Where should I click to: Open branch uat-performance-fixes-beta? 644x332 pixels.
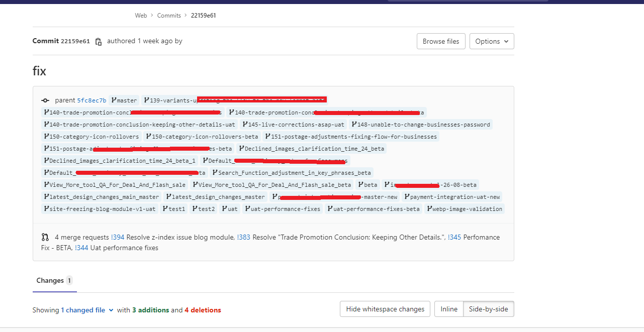(x=374, y=209)
